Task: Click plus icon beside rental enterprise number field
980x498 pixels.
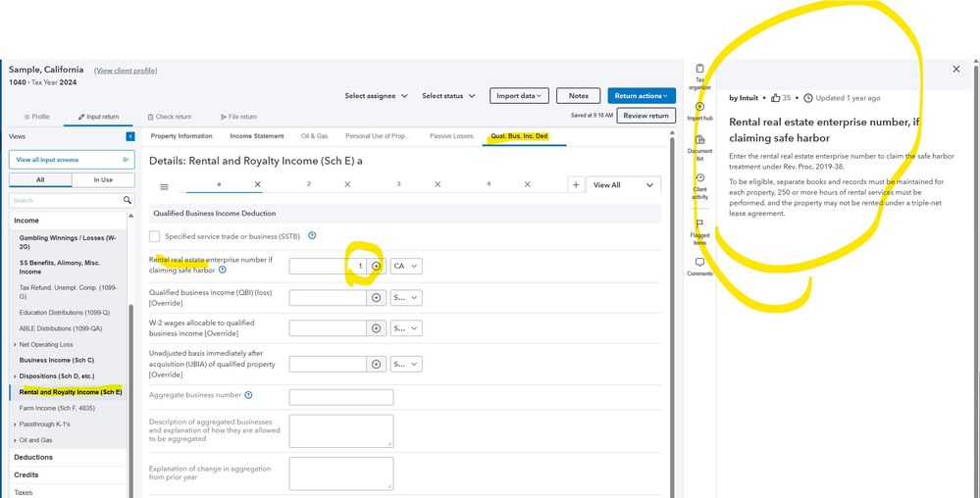Action: click(x=376, y=267)
